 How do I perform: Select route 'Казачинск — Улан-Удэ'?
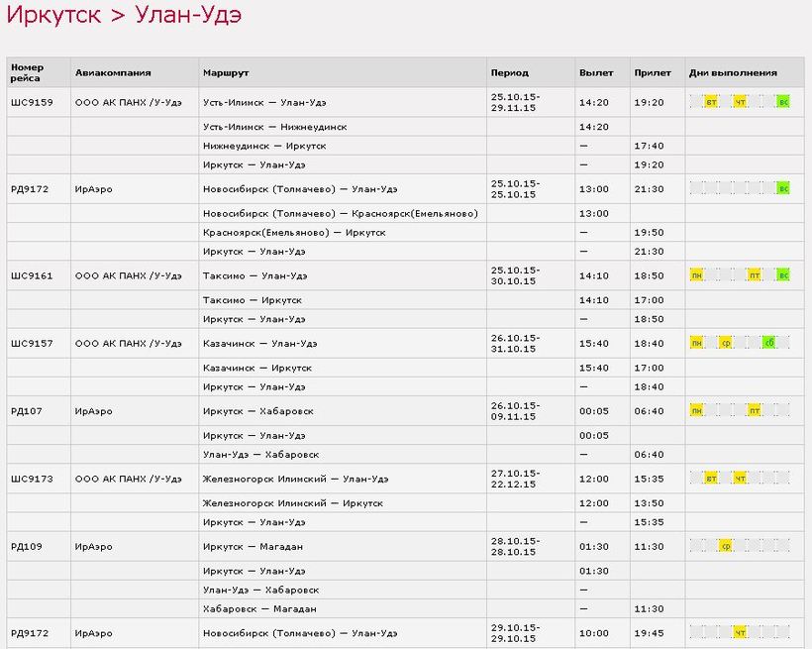[x=260, y=343]
